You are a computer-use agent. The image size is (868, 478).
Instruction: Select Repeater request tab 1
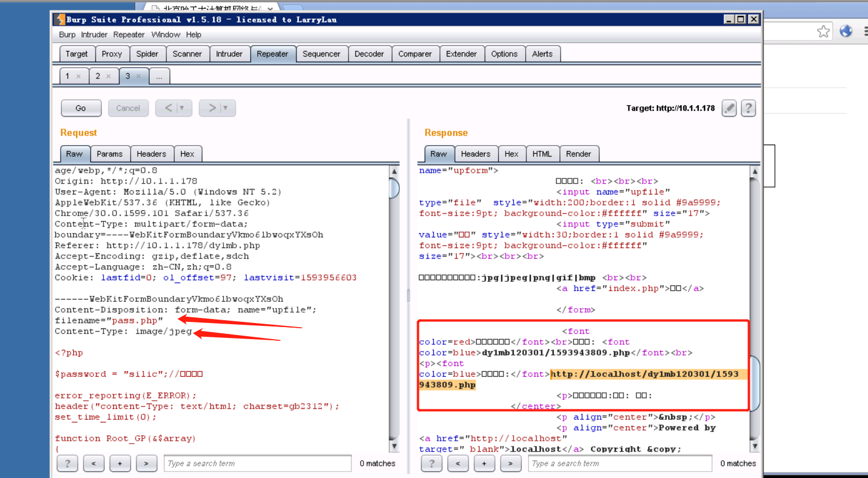67,76
